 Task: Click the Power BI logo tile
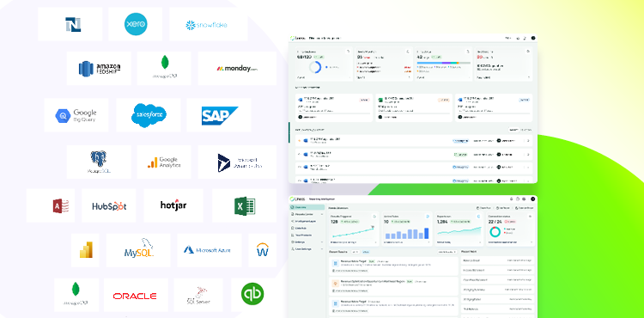(85, 250)
